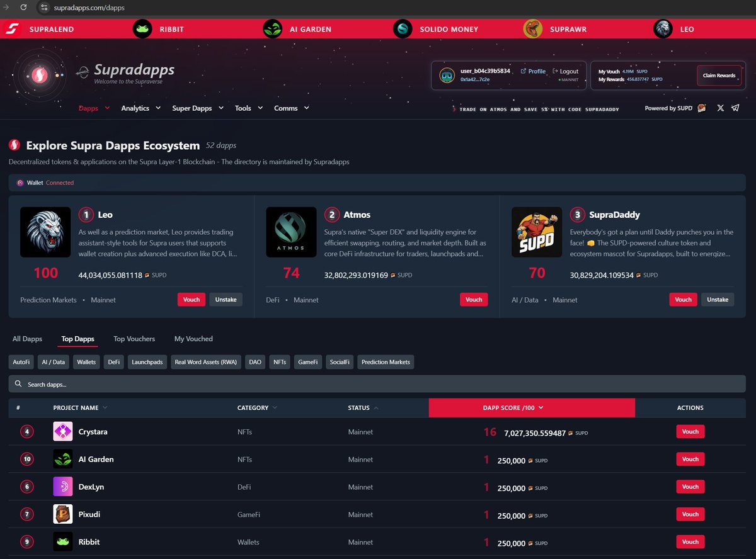Switch to the All Dapps tab
This screenshot has height=559, width=756.
pyautogui.click(x=27, y=339)
